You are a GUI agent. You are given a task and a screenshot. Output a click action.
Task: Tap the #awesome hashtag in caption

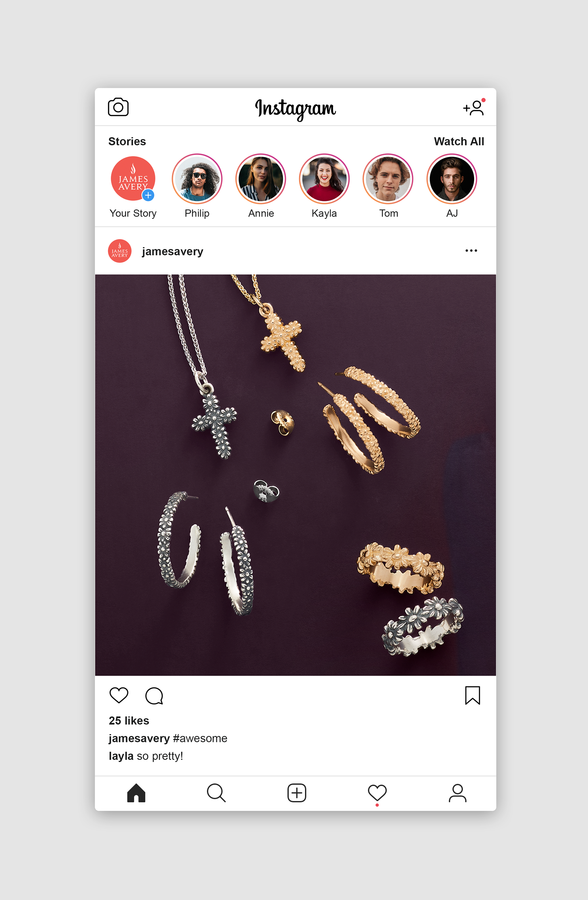(200, 738)
